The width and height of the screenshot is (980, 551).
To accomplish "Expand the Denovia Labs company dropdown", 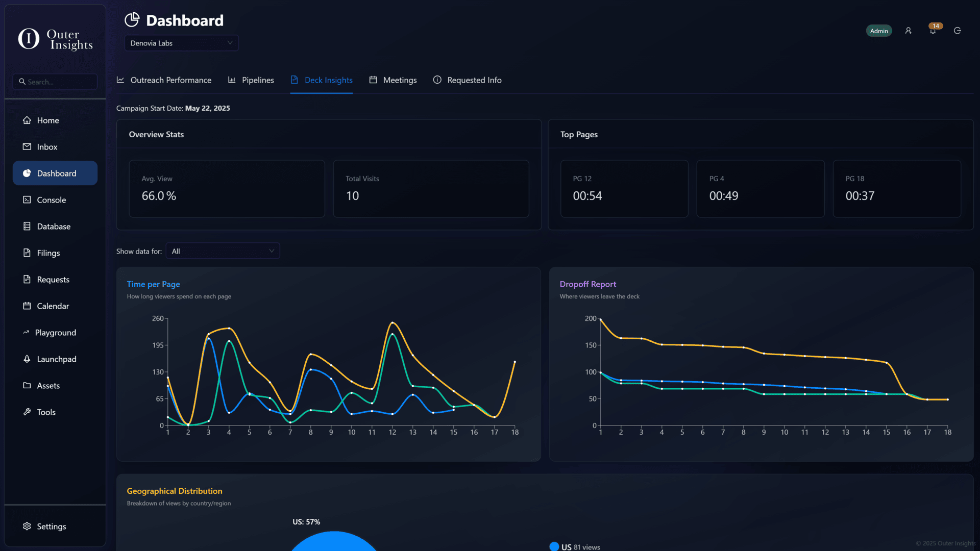I will [x=181, y=43].
